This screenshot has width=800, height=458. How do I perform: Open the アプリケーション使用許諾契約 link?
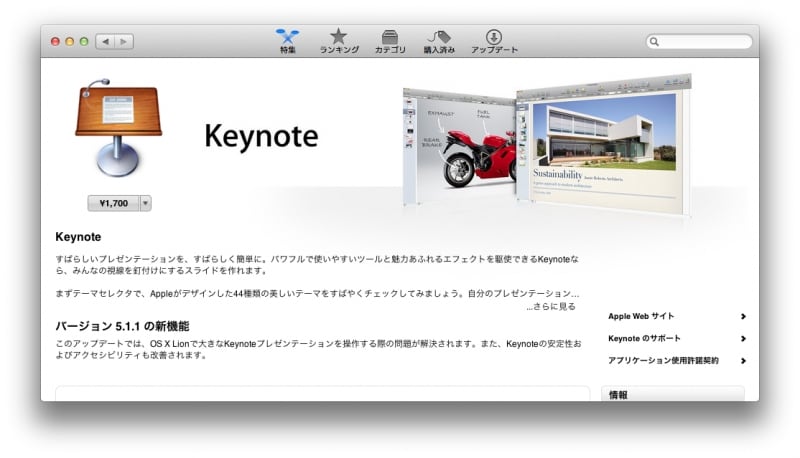coord(663,361)
